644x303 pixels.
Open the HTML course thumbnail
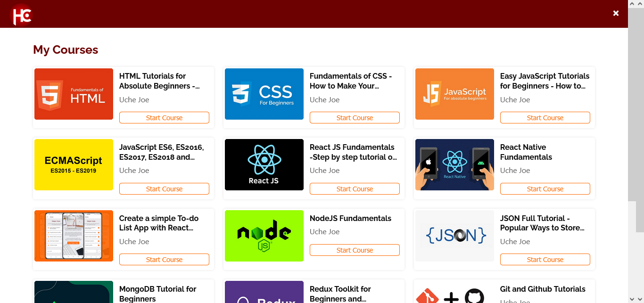[74, 94]
